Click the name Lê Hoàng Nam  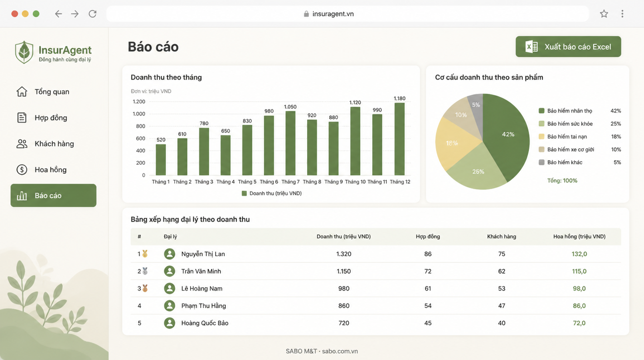coord(202,288)
